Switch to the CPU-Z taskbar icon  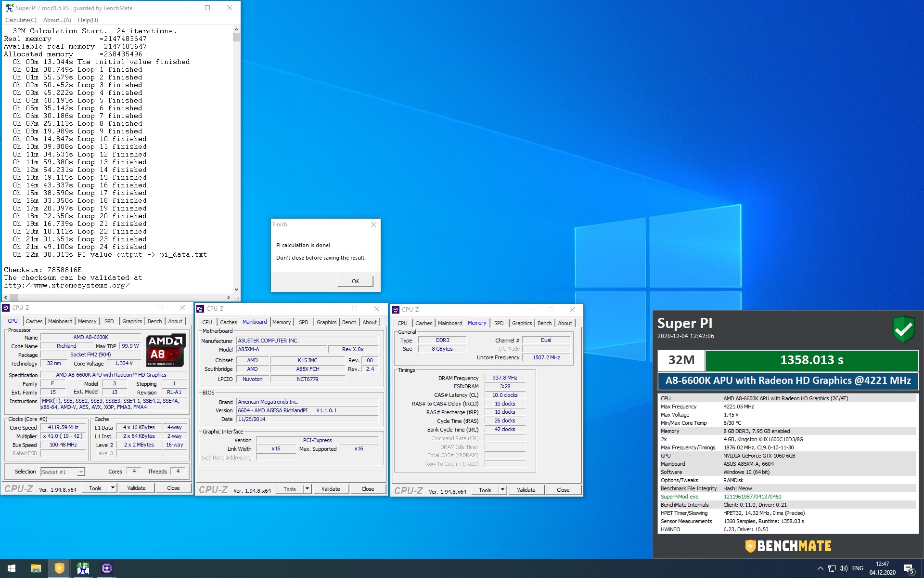[107, 568]
